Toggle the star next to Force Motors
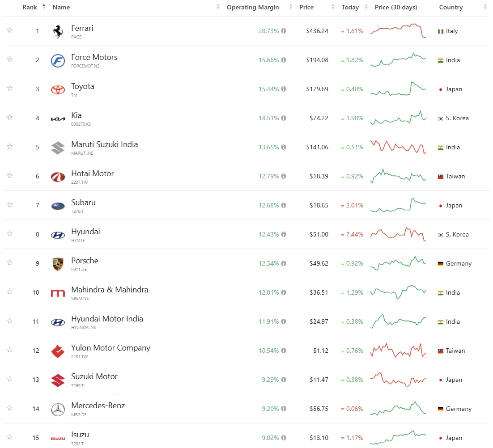Image resolution: width=493 pixels, height=448 pixels. (10, 59)
